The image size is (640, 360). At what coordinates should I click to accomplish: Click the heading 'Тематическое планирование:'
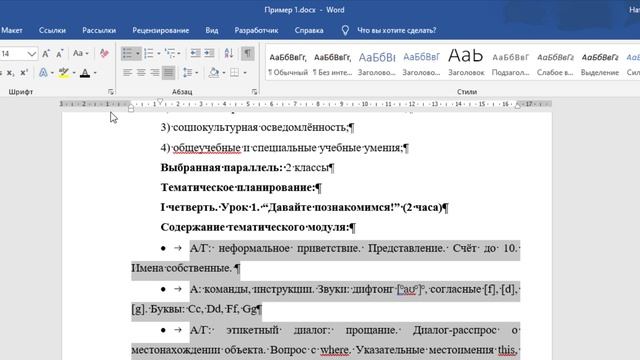tap(238, 188)
